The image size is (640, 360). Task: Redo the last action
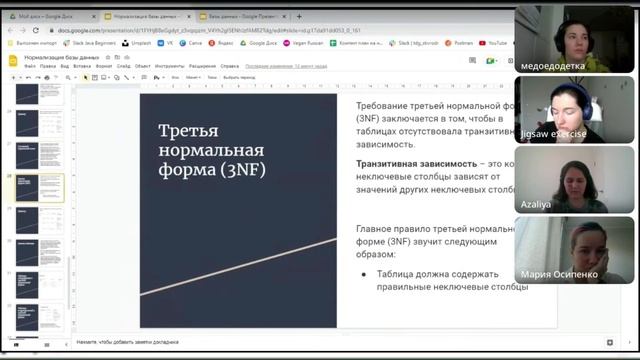click(x=38, y=77)
